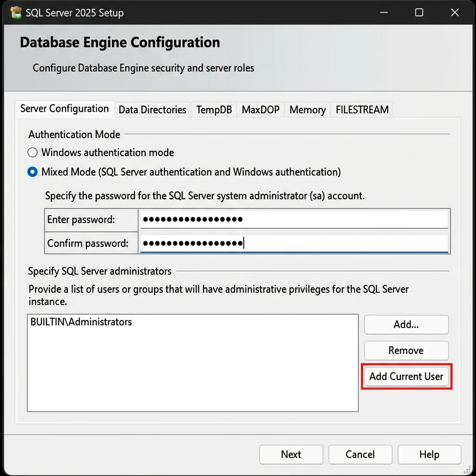Open the Memory tab
The image size is (476, 476).
pyautogui.click(x=308, y=110)
